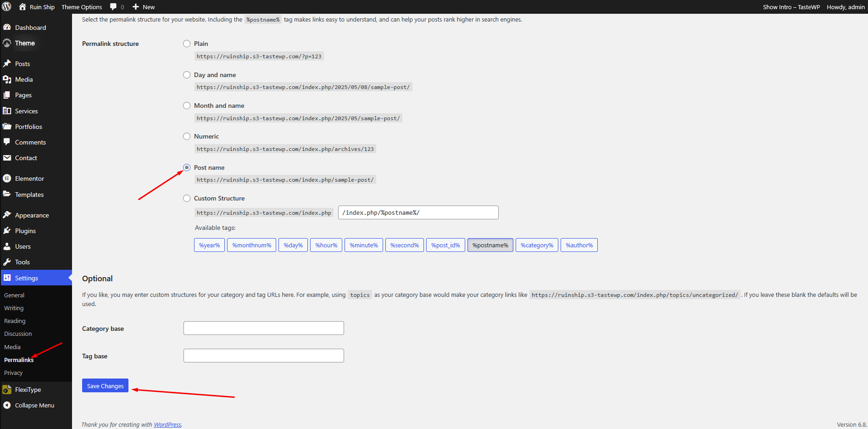Select the Day and name radio option
Viewport: 868px width, 429px height.
pos(187,75)
